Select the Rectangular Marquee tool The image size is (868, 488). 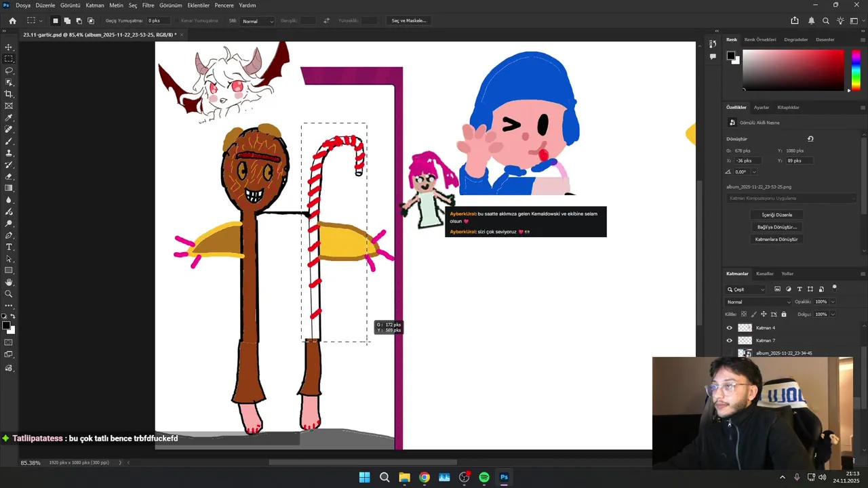point(9,59)
